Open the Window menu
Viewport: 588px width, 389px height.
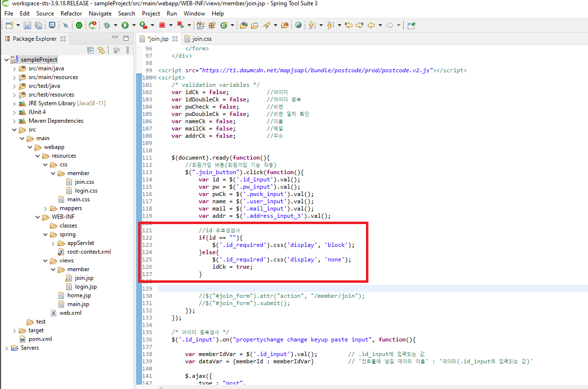click(x=194, y=14)
